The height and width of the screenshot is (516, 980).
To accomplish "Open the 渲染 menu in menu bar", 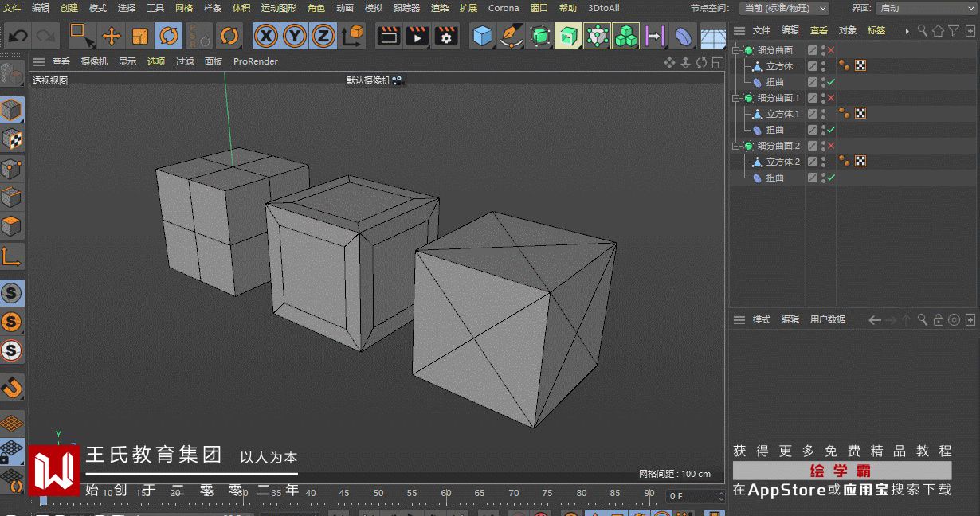I will (439, 8).
